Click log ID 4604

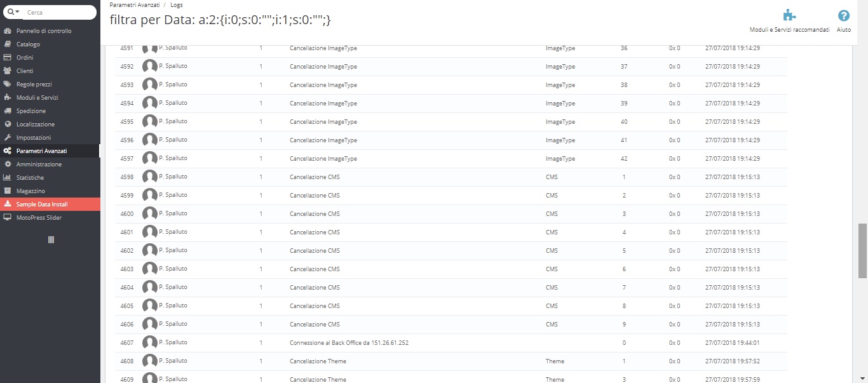[126, 288]
